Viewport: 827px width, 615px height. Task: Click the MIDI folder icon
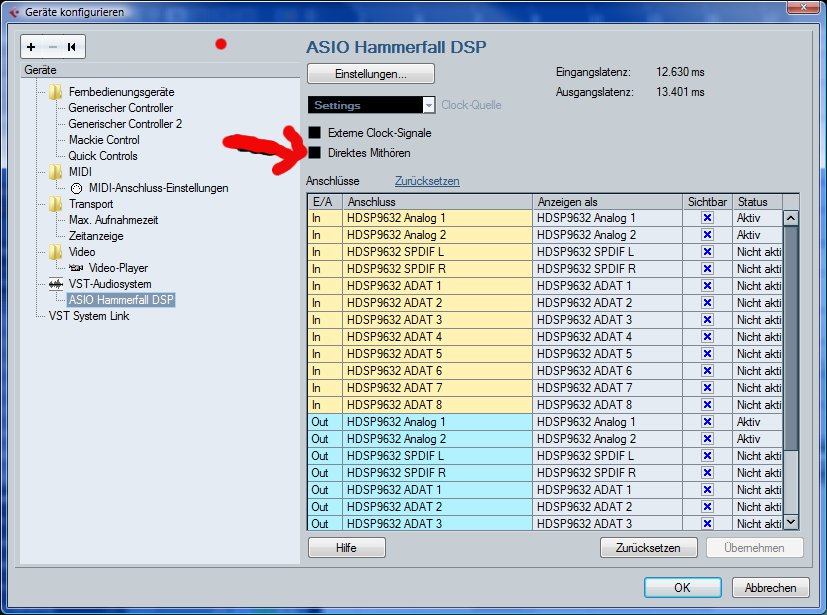tap(55, 172)
